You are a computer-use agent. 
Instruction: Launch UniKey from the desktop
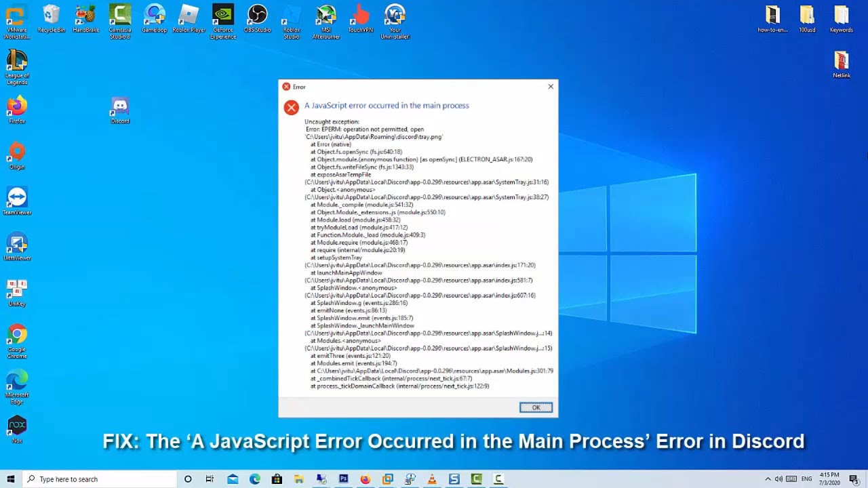coord(17,293)
